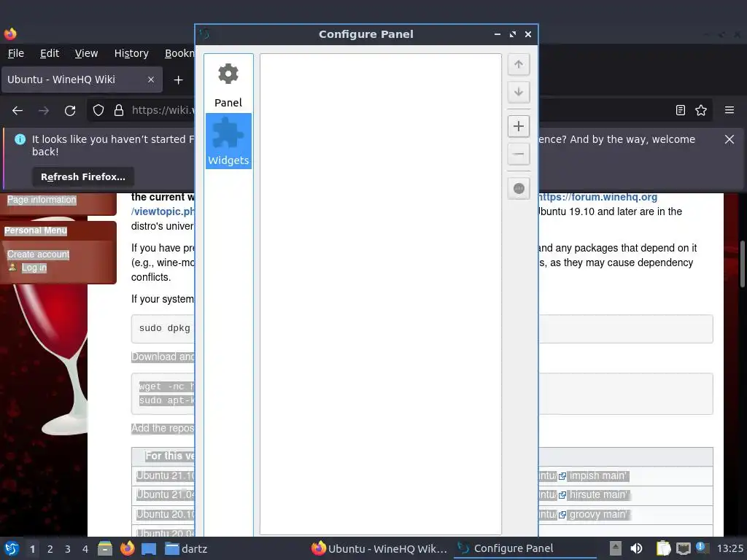Image resolution: width=747 pixels, height=560 pixels.
Task: Move selected widget down with the arrow button
Action: pos(519,92)
